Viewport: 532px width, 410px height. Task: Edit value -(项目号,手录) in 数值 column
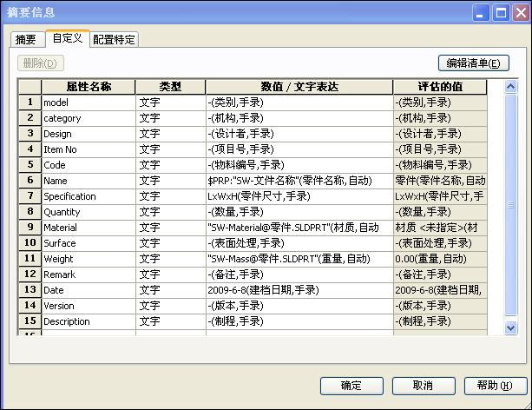tap(299, 149)
